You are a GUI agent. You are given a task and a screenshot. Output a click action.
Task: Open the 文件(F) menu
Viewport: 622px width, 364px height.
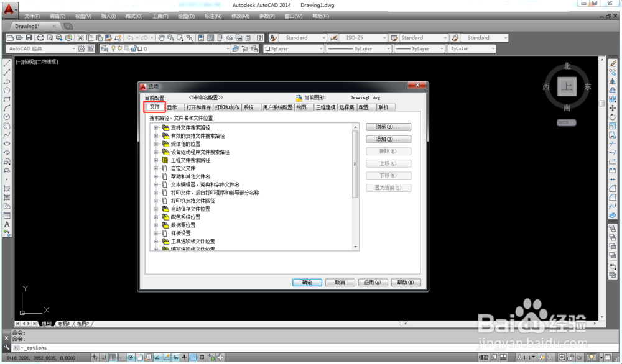click(x=32, y=16)
